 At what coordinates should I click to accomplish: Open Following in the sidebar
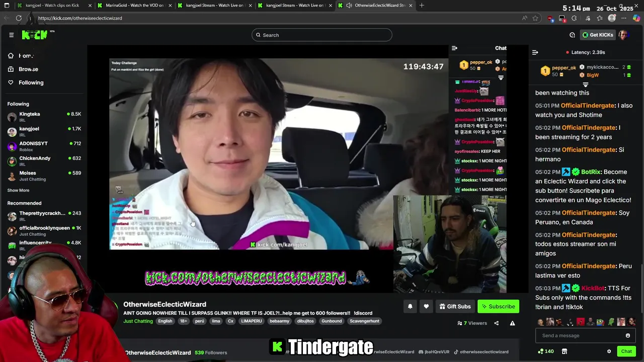[25, 82]
